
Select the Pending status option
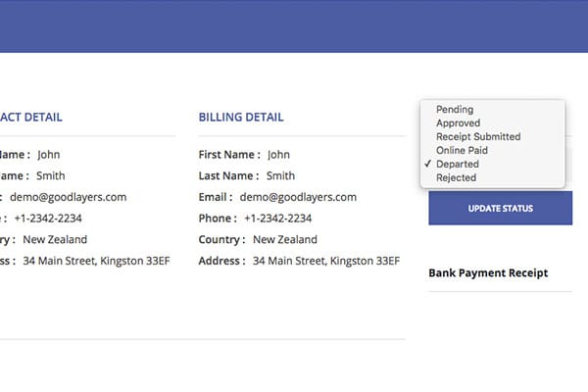coord(455,110)
